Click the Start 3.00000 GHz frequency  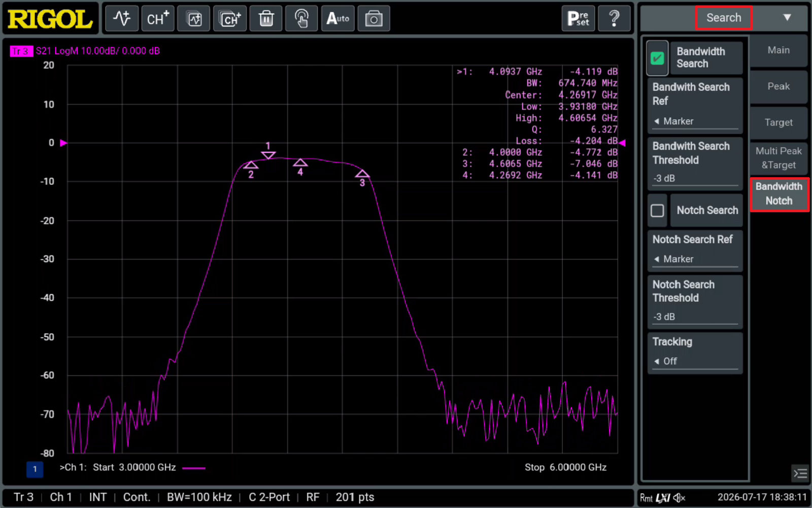tap(134, 467)
